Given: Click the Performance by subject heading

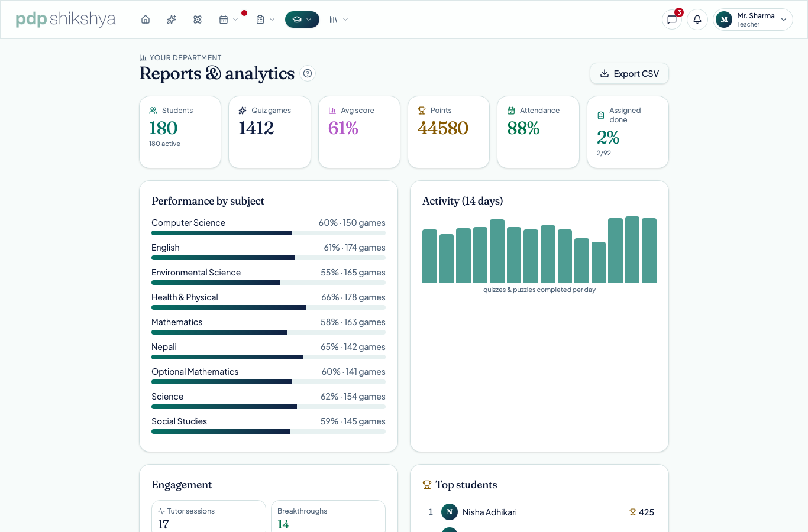Looking at the screenshot, I should tap(208, 201).
